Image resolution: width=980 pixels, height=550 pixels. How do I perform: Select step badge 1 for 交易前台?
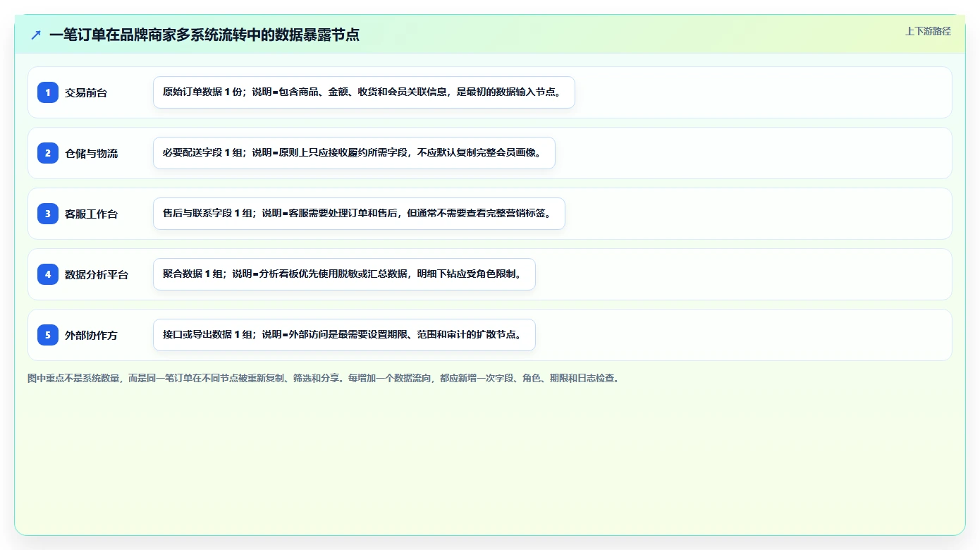pos(48,92)
